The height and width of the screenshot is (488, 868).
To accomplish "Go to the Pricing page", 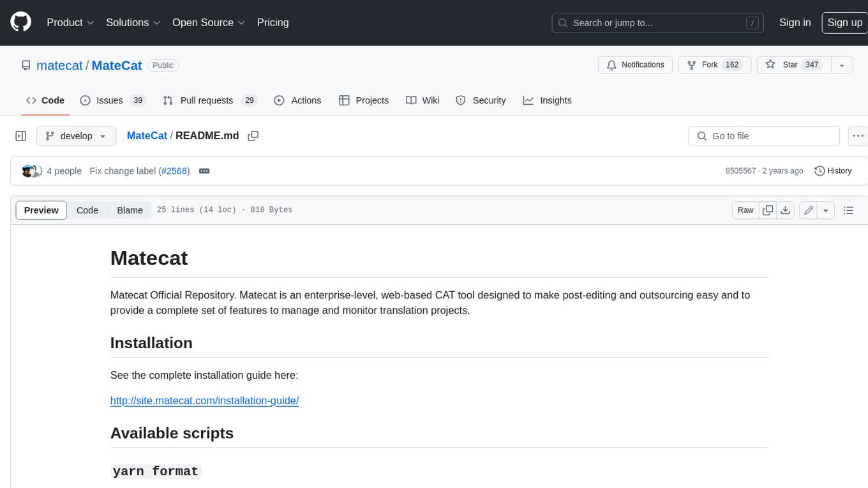I will (273, 22).
